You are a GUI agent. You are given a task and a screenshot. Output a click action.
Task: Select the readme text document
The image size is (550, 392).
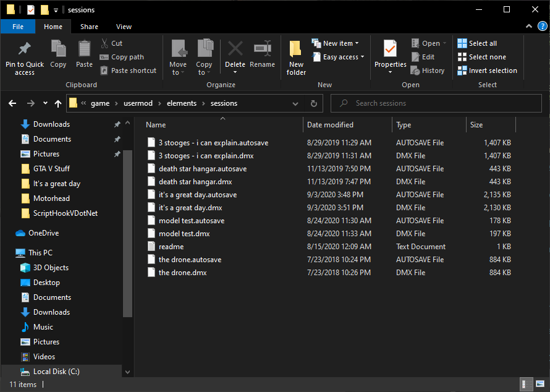171,247
